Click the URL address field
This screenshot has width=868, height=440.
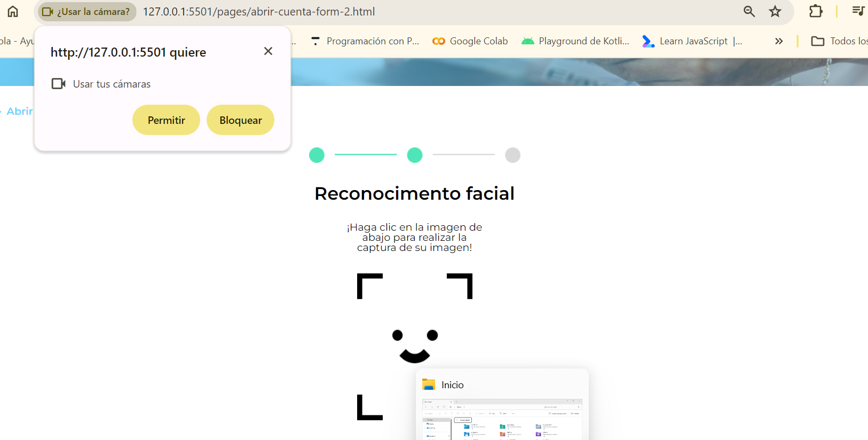click(x=258, y=12)
